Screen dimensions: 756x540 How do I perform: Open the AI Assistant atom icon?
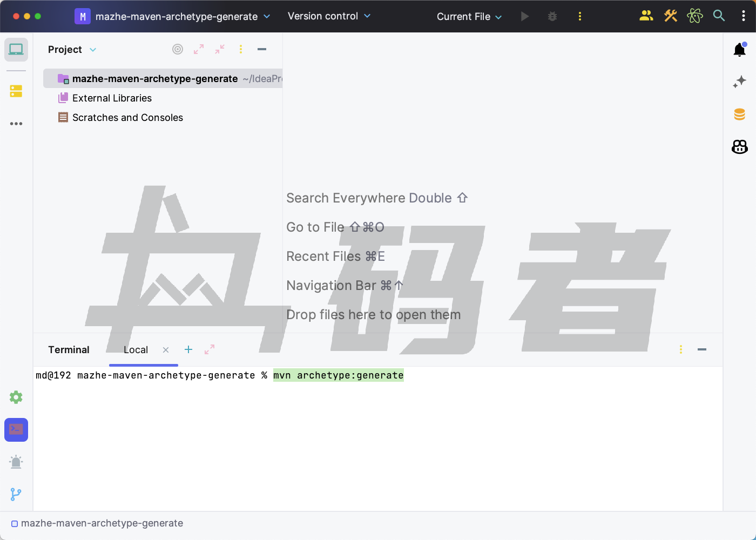coord(695,16)
